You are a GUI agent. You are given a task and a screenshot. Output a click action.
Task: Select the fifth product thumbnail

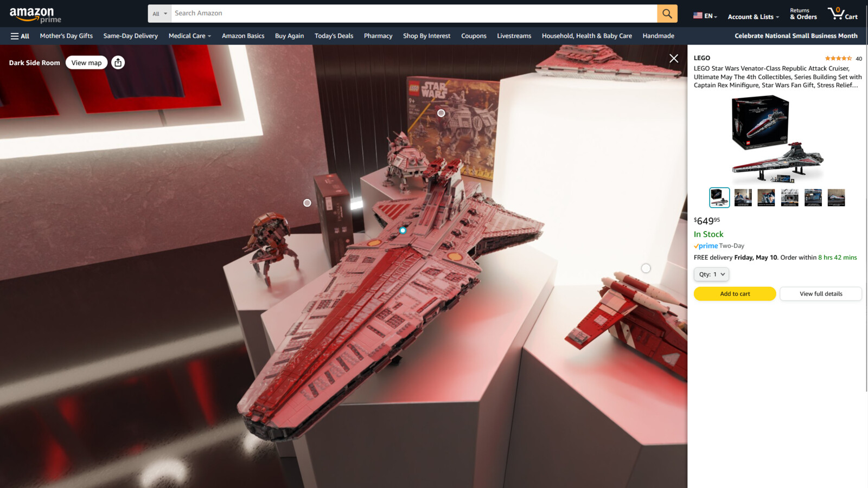click(813, 197)
